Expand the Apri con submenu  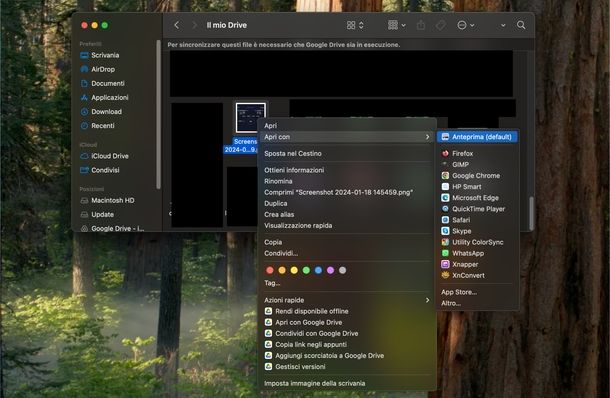tap(347, 137)
